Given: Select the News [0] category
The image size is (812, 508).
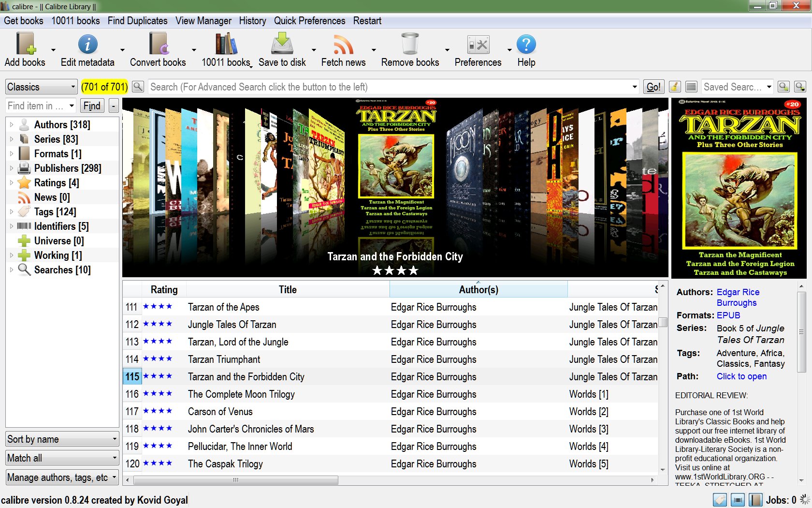Looking at the screenshot, I should tap(52, 197).
